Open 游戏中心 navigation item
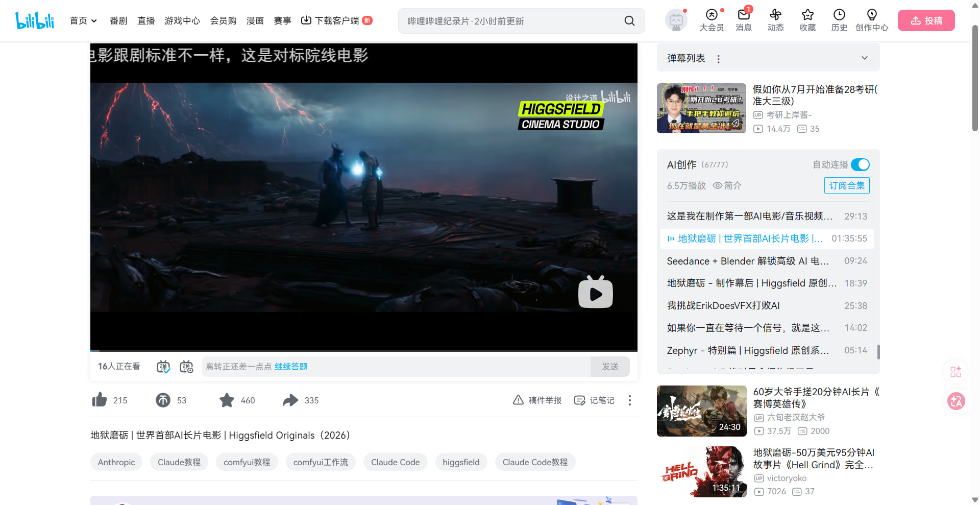Image resolution: width=980 pixels, height=505 pixels. tap(182, 20)
